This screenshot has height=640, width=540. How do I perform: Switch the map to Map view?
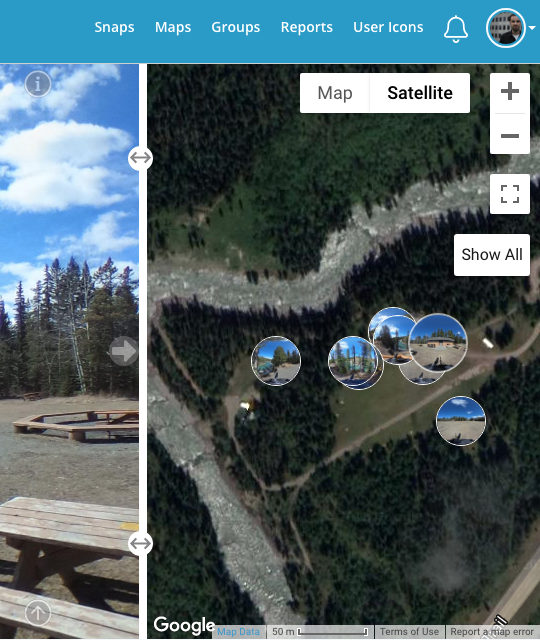point(335,93)
